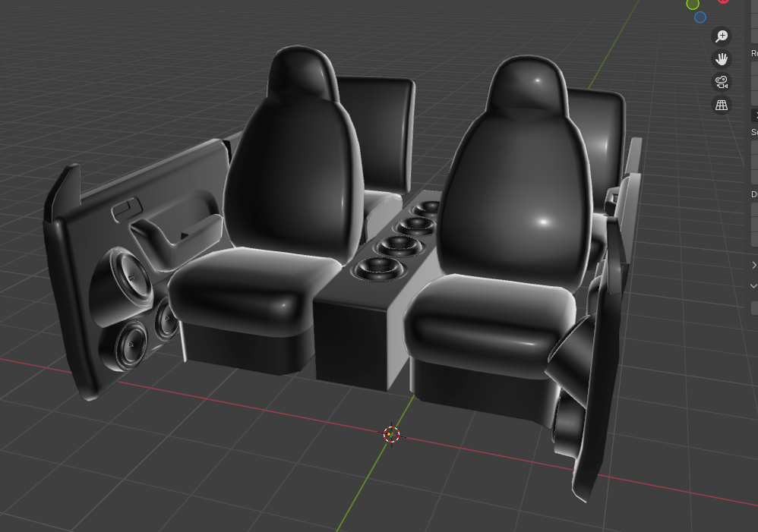Collapse the sidebar panel with the down chevron
The width and height of the screenshot is (758, 532).
tap(753, 285)
